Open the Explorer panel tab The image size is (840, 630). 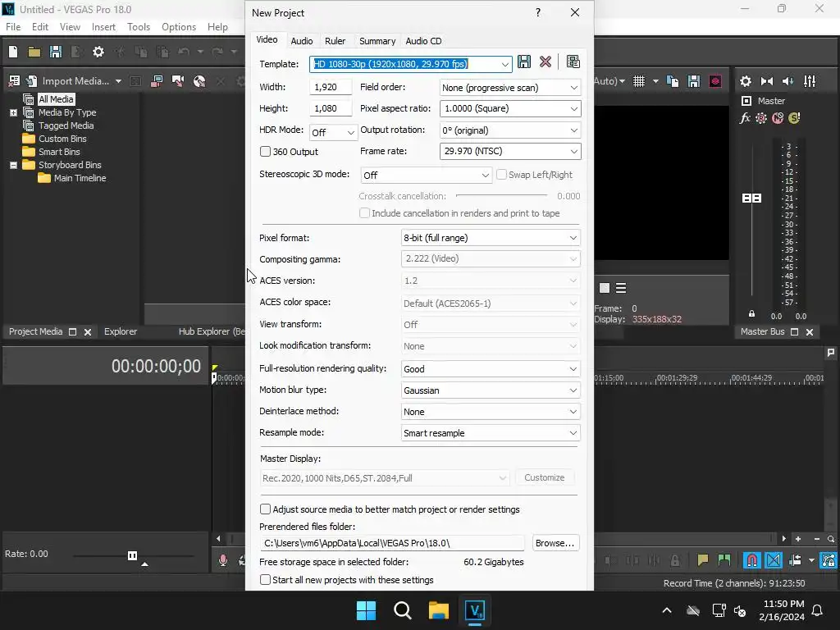(121, 331)
